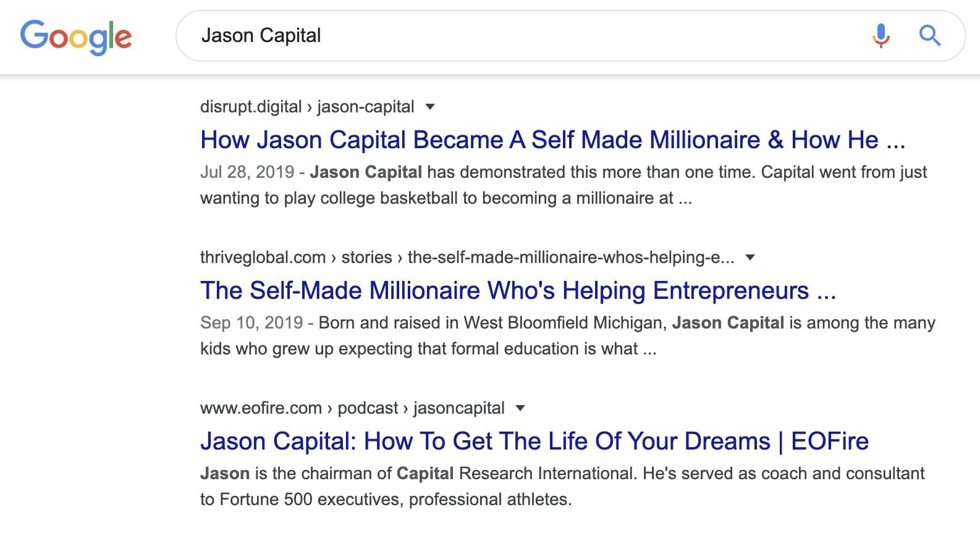Click the "Jul 28, 2019" result date
Screen dimensions: 980x536
[247, 172]
